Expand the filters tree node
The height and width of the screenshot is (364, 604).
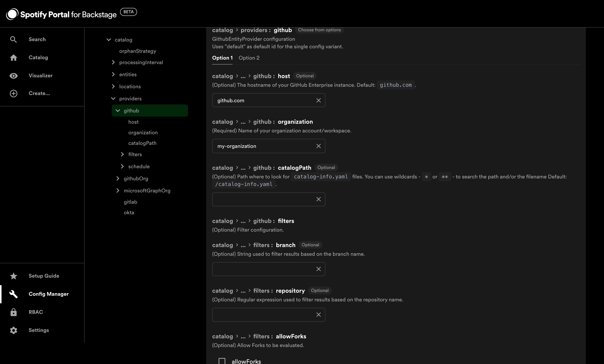tap(122, 154)
